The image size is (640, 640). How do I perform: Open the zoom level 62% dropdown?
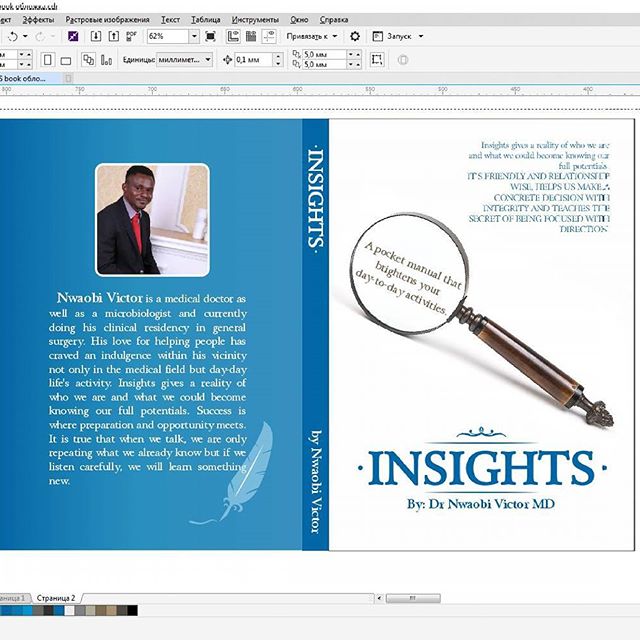point(194,36)
